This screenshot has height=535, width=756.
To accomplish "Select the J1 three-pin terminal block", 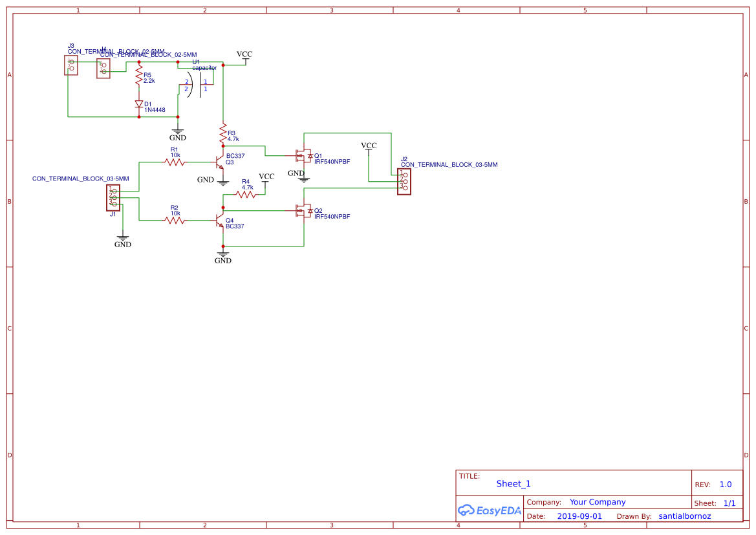I will coord(113,198).
